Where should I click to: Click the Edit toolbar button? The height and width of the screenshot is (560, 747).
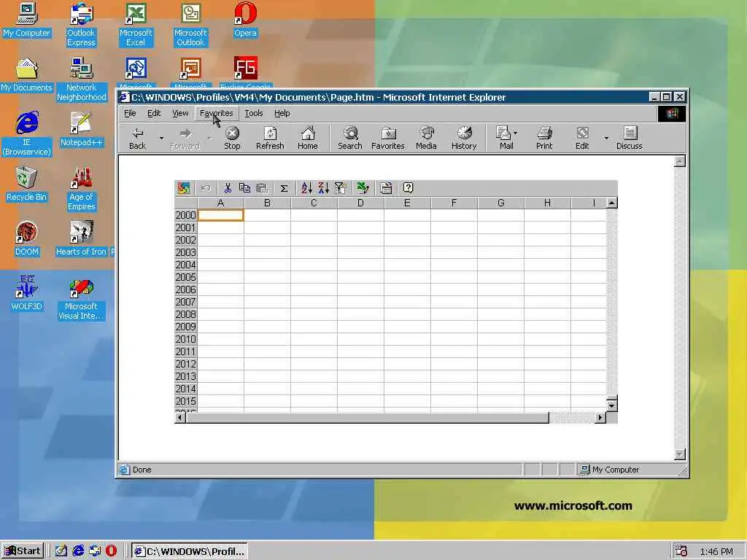[582, 139]
